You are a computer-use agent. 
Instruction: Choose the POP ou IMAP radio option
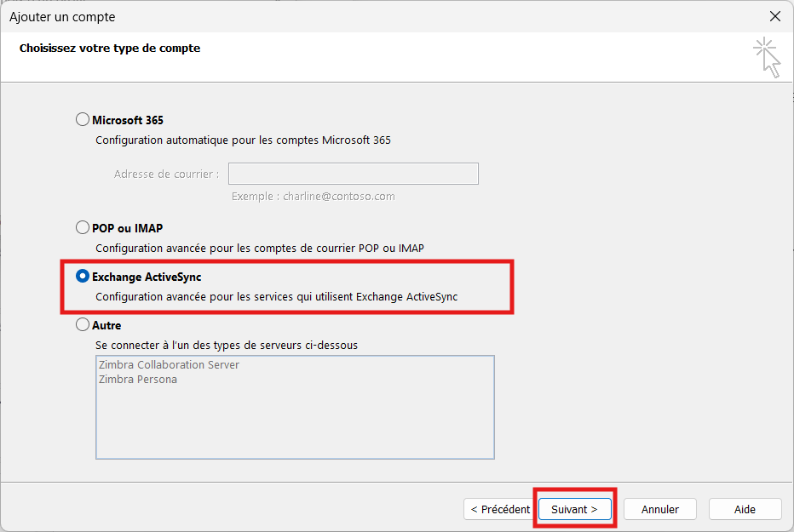tap(83, 228)
